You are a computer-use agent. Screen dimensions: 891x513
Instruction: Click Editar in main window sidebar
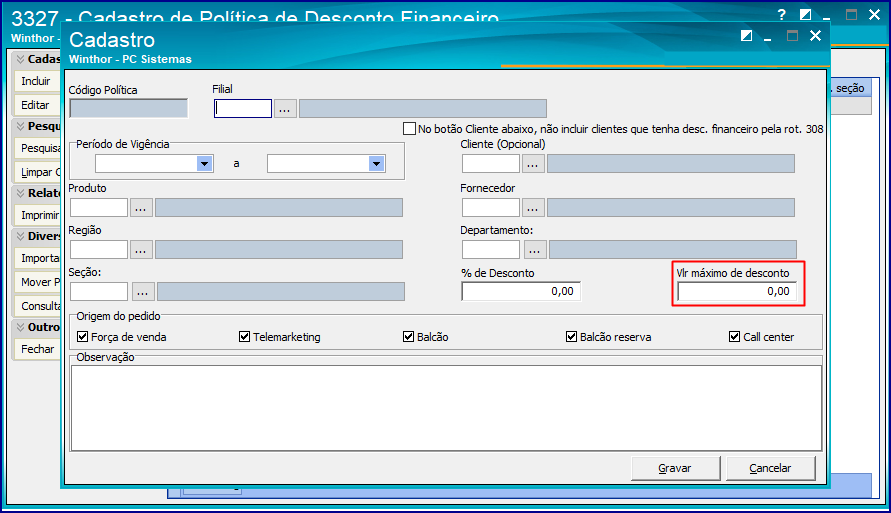[37, 105]
